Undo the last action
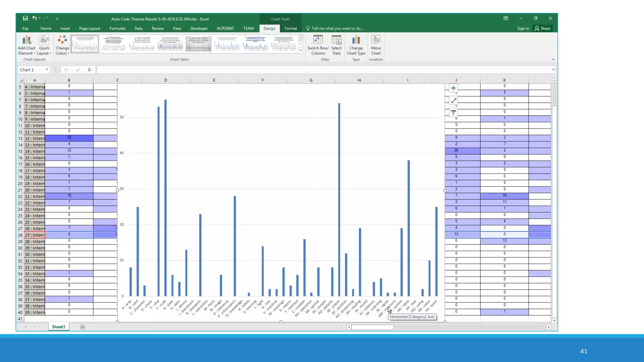 tap(35, 18)
